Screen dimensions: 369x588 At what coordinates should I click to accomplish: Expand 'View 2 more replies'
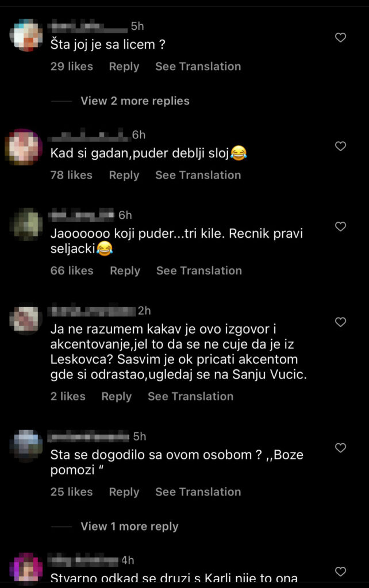[135, 101]
